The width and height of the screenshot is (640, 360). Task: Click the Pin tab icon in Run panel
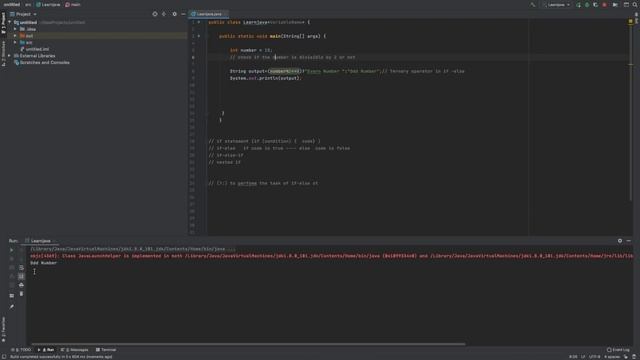click(11, 307)
